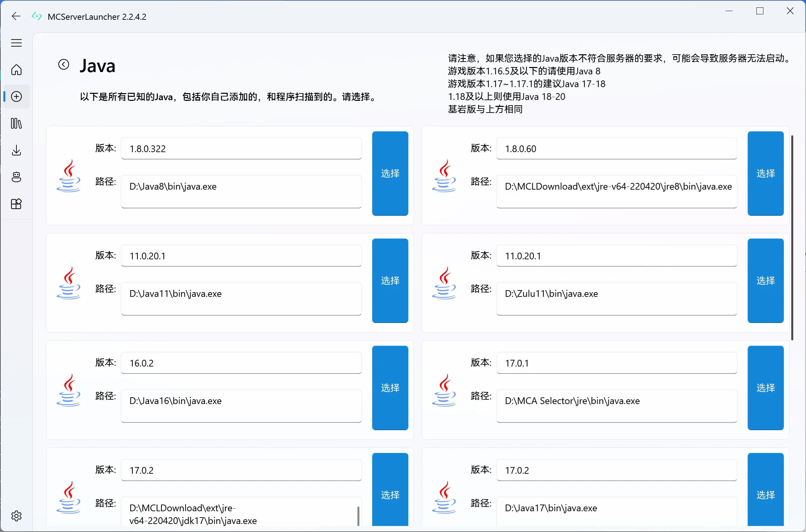Open the instance library sidebar icon
This screenshot has width=806, height=532.
(16, 124)
